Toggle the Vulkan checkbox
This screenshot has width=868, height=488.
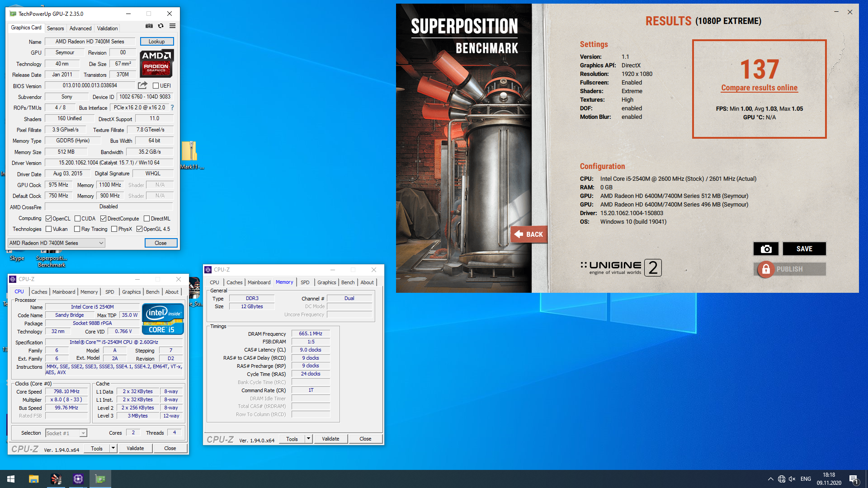(x=48, y=229)
